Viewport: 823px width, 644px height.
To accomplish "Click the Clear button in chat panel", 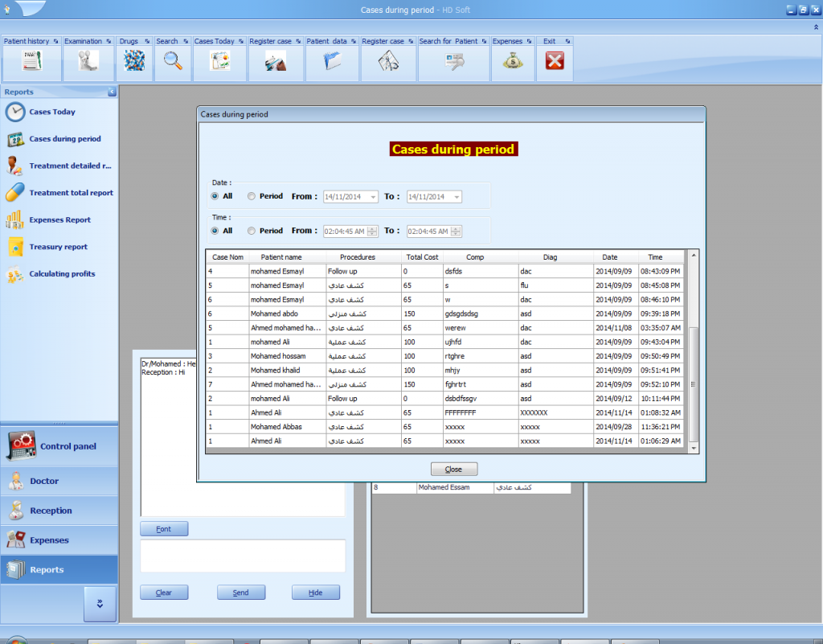I will click(x=164, y=593).
